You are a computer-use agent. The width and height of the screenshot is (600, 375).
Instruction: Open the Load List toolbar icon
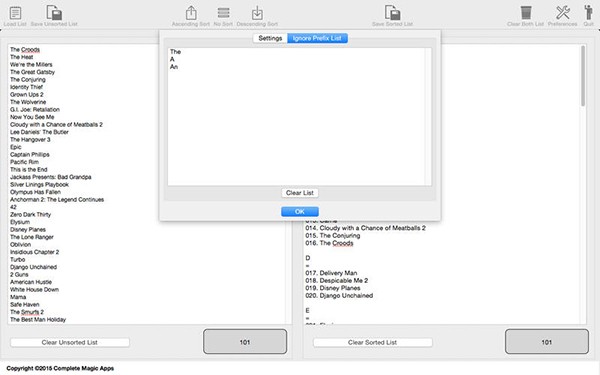pyautogui.click(x=15, y=13)
